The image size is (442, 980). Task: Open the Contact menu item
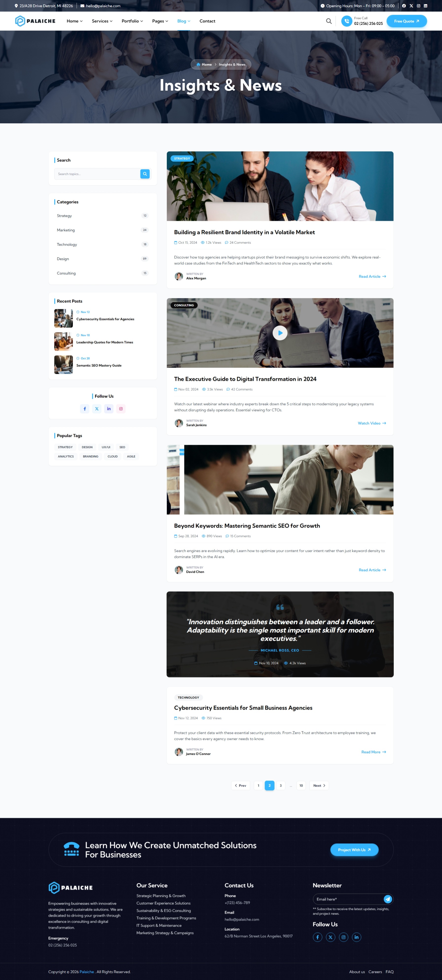(x=207, y=21)
